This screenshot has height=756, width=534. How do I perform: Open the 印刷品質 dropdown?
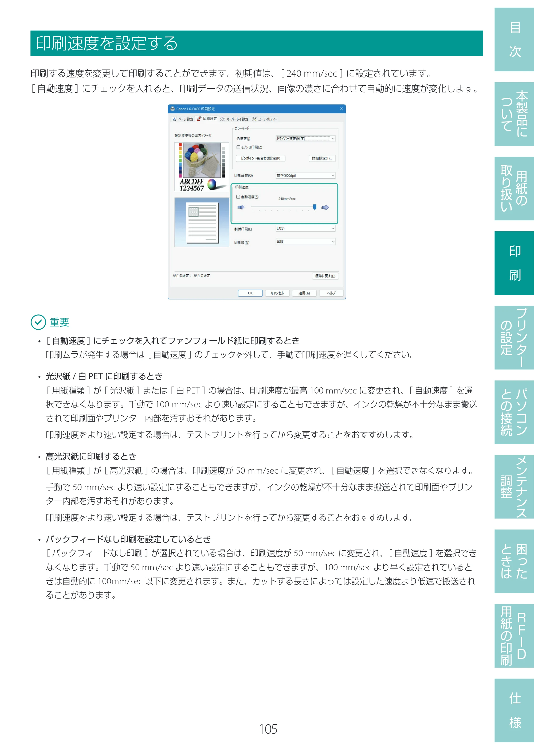coord(305,176)
